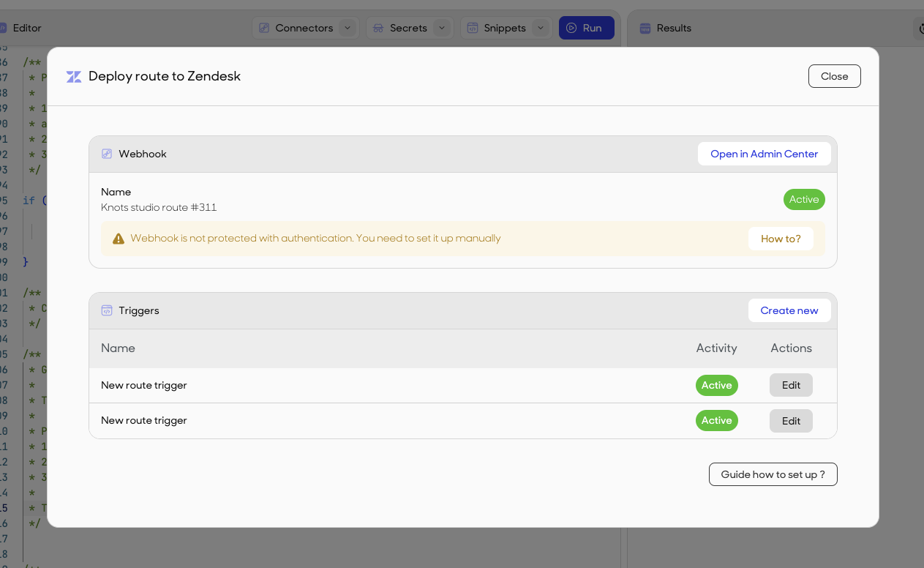The width and height of the screenshot is (924, 568).
Task: Close the Deploy route to Zendesk dialog
Action: [835, 76]
